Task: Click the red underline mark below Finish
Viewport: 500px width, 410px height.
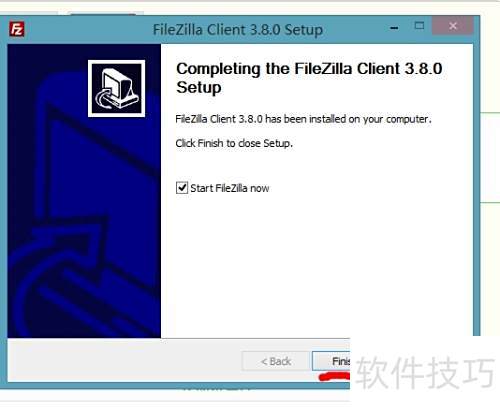Action: click(334, 377)
